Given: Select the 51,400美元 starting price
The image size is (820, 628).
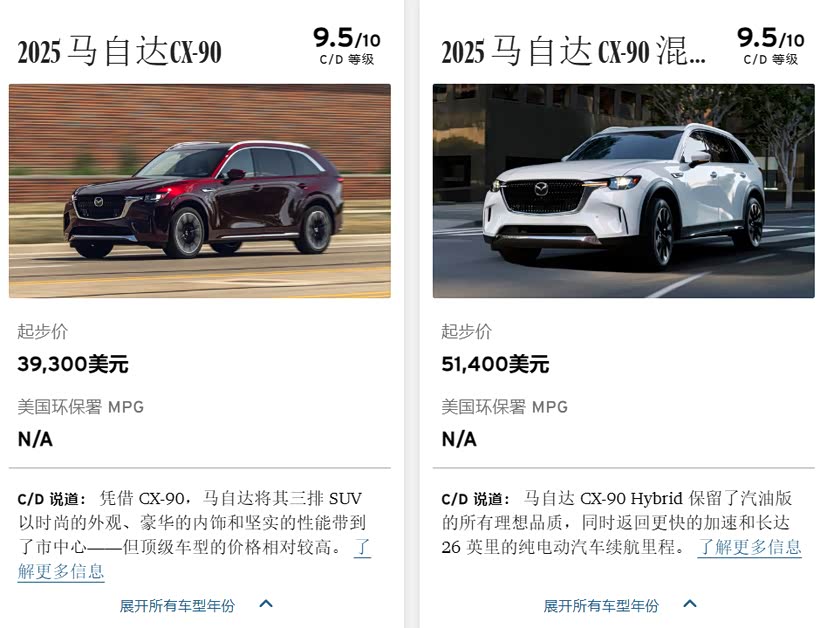Looking at the screenshot, I should pyautogui.click(x=495, y=364).
